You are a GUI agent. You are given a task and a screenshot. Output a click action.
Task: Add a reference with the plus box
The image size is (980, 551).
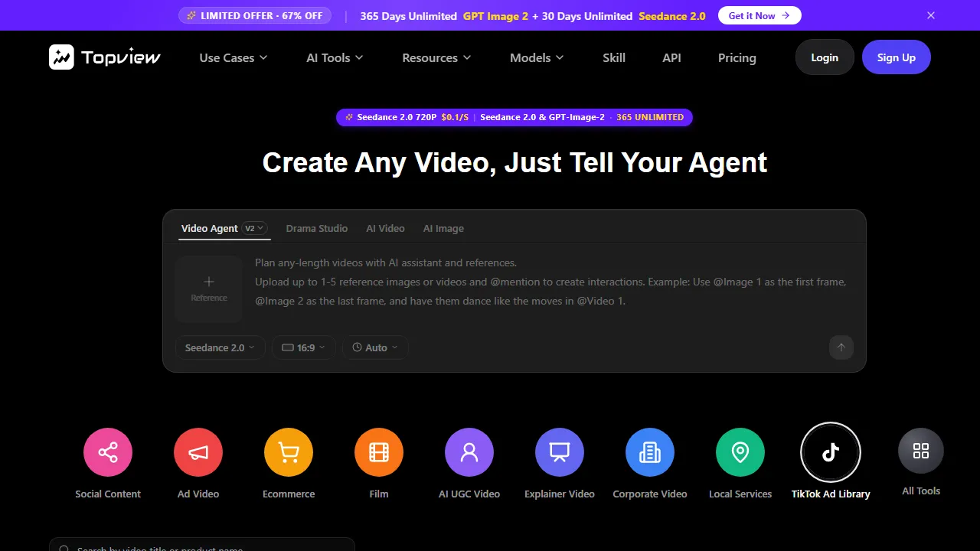[209, 289]
